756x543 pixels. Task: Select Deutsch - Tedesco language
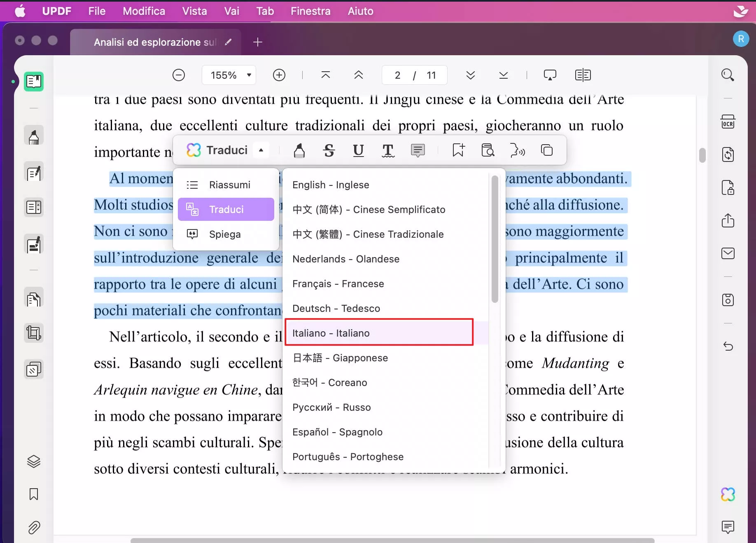386,308
